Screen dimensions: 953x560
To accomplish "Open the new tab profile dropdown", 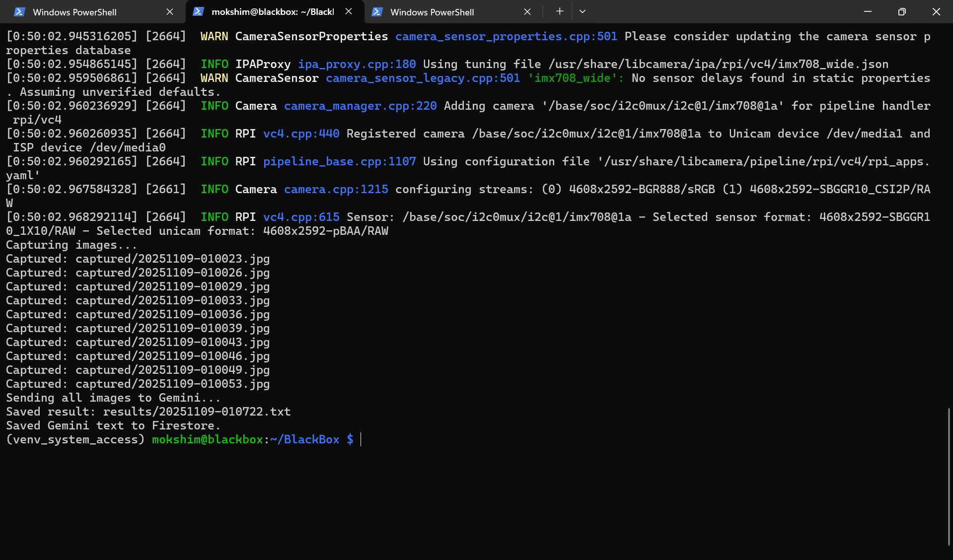I will [x=583, y=11].
